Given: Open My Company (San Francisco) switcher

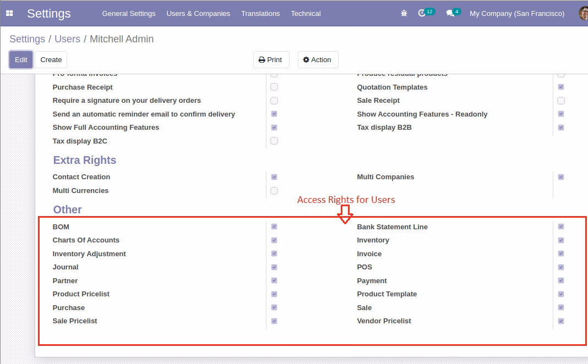Looking at the screenshot, I should tap(517, 14).
